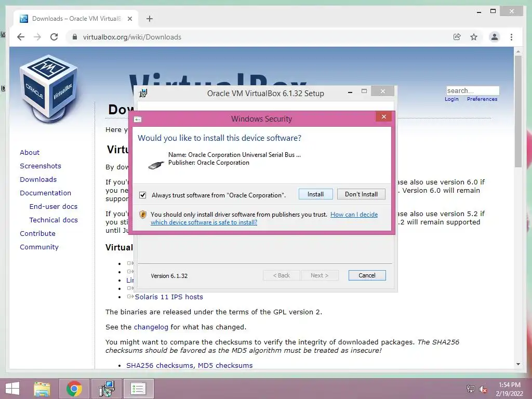The height and width of the screenshot is (399, 532).
Task: Open the Login link
Action: pyautogui.click(x=451, y=99)
